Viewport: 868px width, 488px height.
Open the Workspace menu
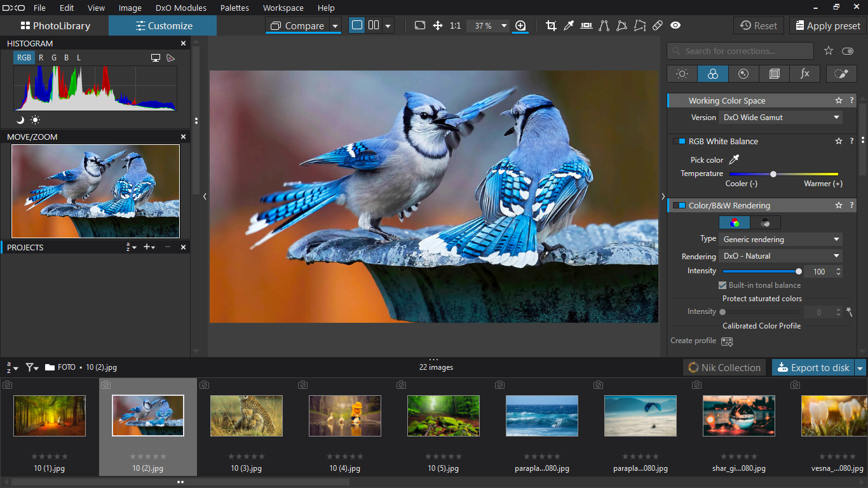coord(283,8)
